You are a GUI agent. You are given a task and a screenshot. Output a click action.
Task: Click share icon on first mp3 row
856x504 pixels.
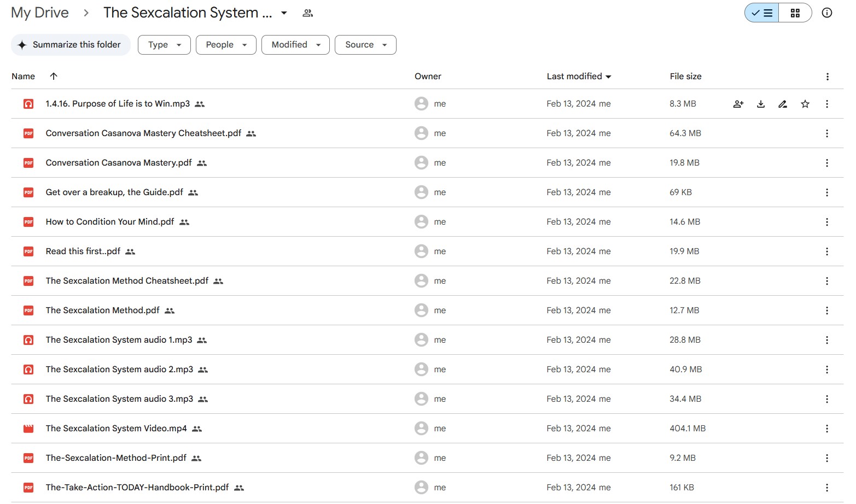tap(738, 104)
